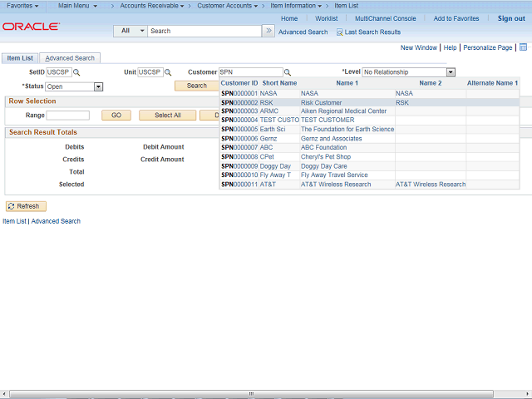Select SPN0000009 Doggy Day Care
Image resolution: width=532 pixels, height=399 pixels.
[x=369, y=166]
